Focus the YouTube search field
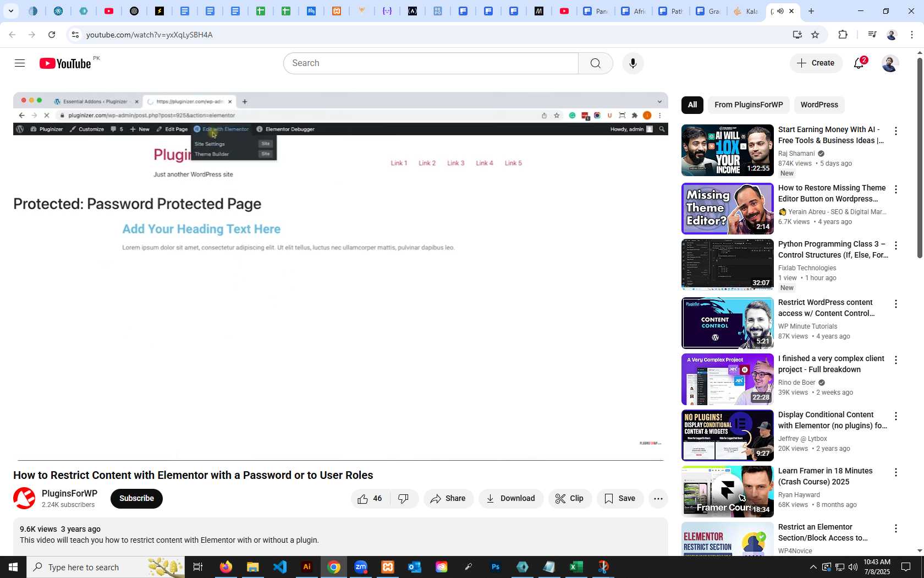Screen dimensions: 924x578 [431, 63]
